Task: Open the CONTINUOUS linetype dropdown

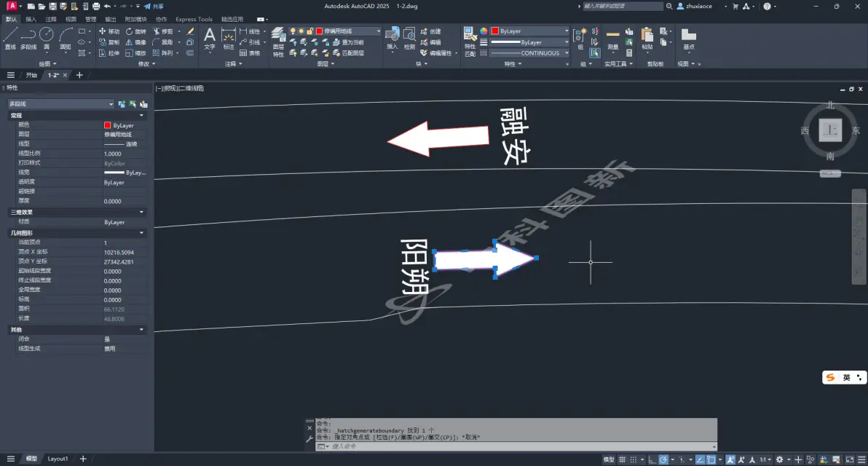Action: click(530, 53)
